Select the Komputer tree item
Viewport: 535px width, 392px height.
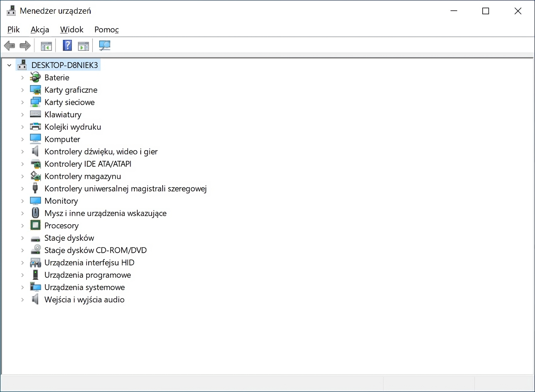pyautogui.click(x=62, y=139)
